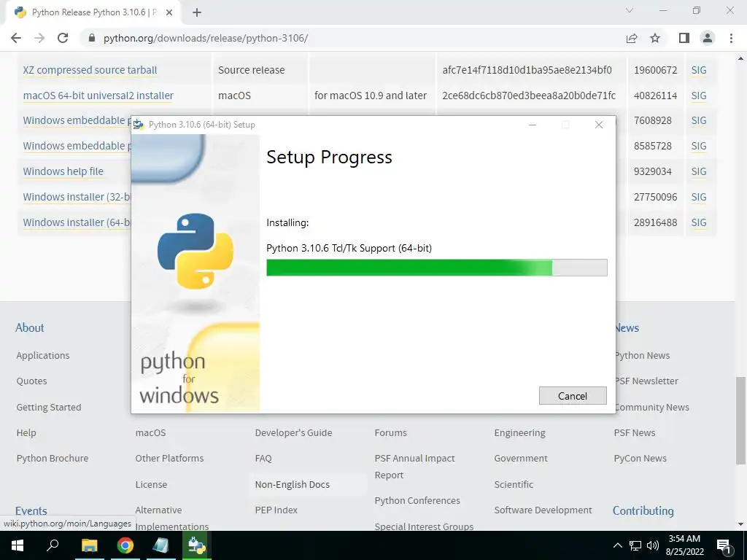Open the Quotes footer link
Image resolution: width=747 pixels, height=560 pixels.
click(31, 381)
